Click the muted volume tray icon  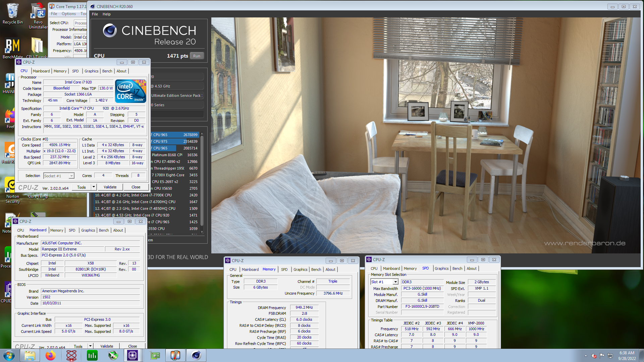(594, 356)
